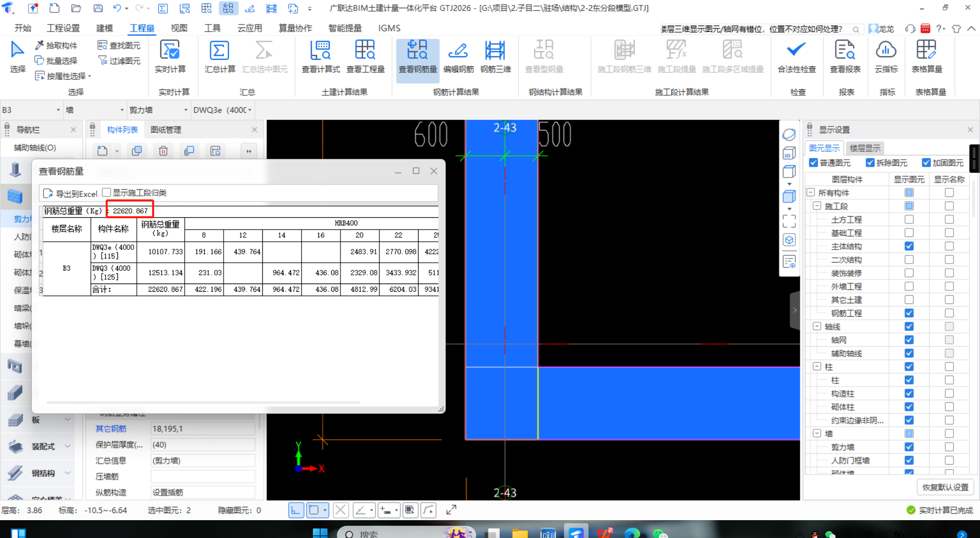Click the copy component icon in 构件列表
This screenshot has width=980, height=538.
137,151
